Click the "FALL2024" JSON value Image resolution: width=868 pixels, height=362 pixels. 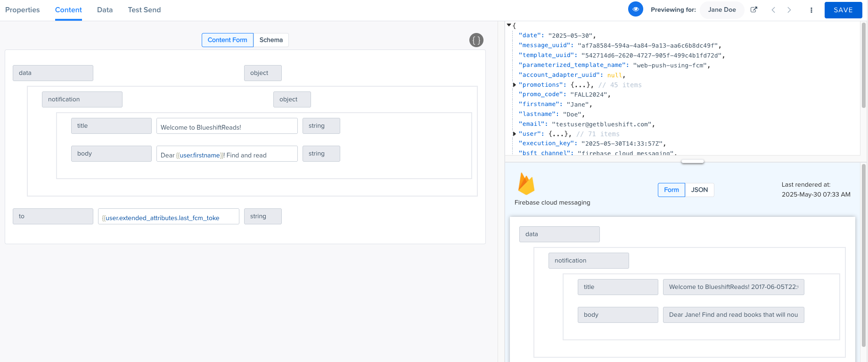[x=589, y=95]
